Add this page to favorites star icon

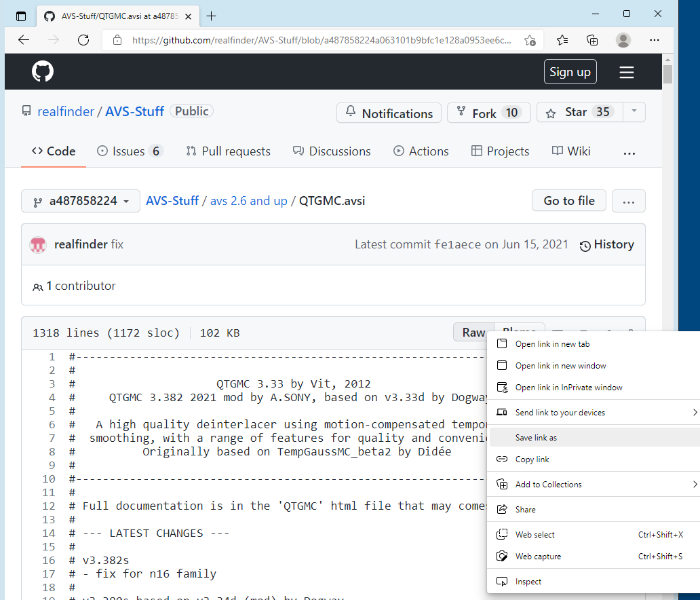530,40
